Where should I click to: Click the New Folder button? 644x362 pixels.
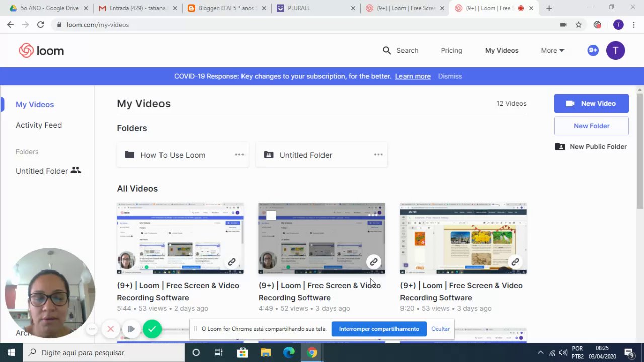coord(591,126)
